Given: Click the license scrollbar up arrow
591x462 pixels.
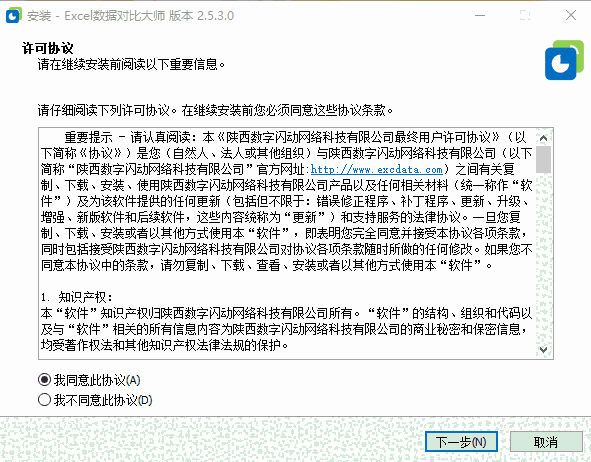Looking at the screenshot, I should tap(543, 138).
